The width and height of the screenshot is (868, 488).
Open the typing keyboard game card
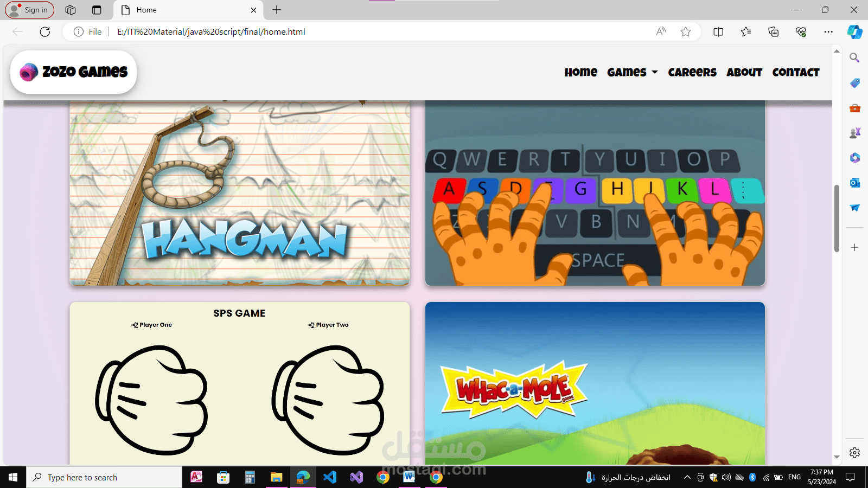pyautogui.click(x=595, y=192)
